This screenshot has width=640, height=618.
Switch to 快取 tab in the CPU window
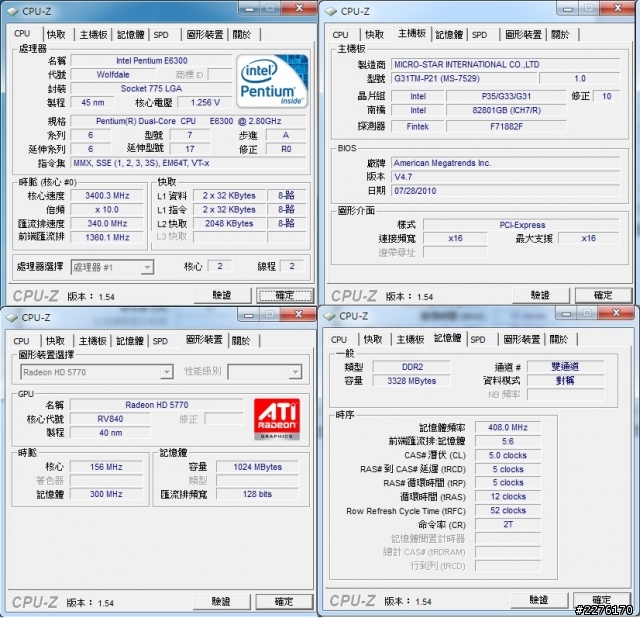click(56, 35)
